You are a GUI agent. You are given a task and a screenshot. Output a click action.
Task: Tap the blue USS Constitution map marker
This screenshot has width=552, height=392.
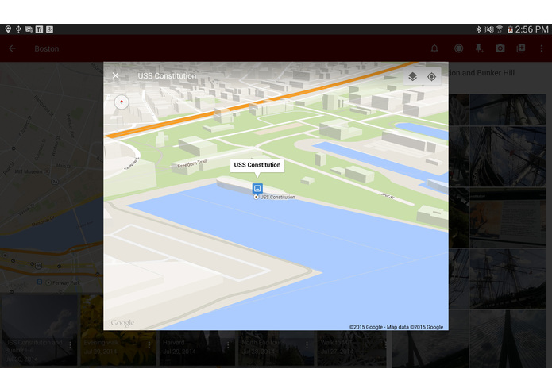pos(257,188)
